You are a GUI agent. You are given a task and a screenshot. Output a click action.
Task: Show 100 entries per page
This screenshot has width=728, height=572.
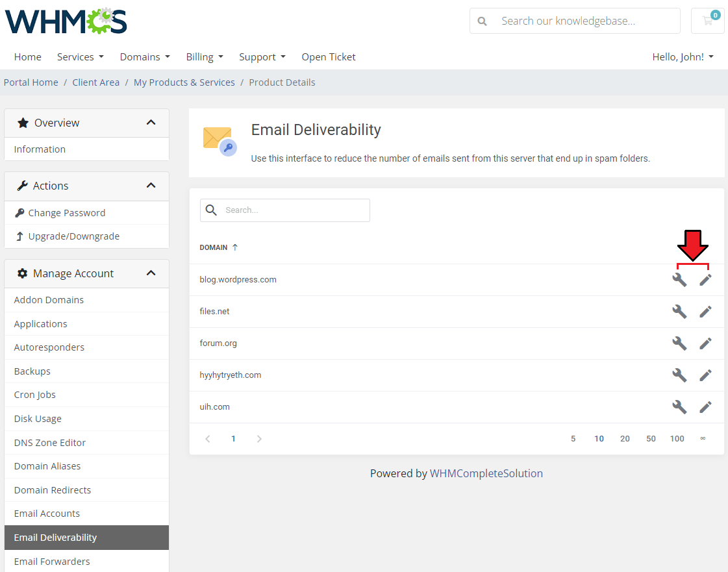[x=677, y=439]
